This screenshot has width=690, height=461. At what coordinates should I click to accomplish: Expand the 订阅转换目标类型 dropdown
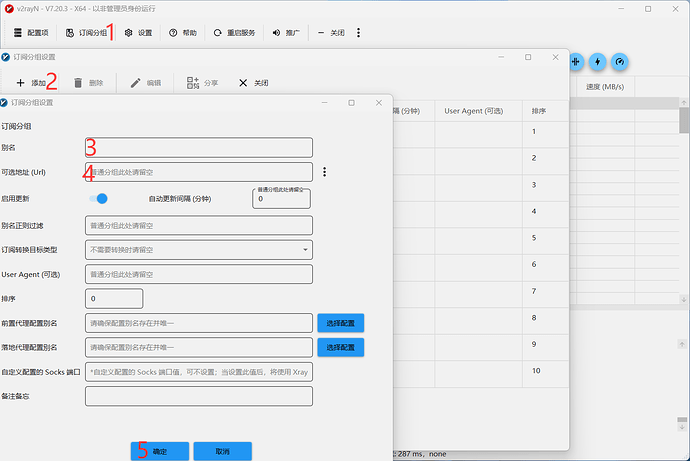tap(199, 250)
